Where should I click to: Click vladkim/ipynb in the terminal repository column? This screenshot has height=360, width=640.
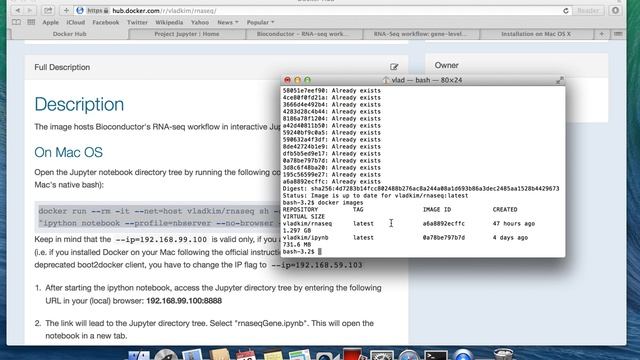(x=305, y=238)
